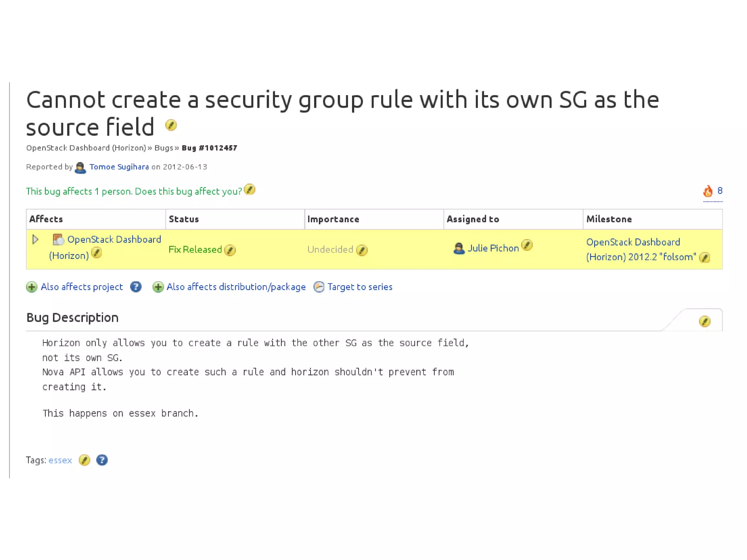Edit the affected project via the (Horizon) pencil
Screen dimensions: 747x560
click(x=96, y=253)
